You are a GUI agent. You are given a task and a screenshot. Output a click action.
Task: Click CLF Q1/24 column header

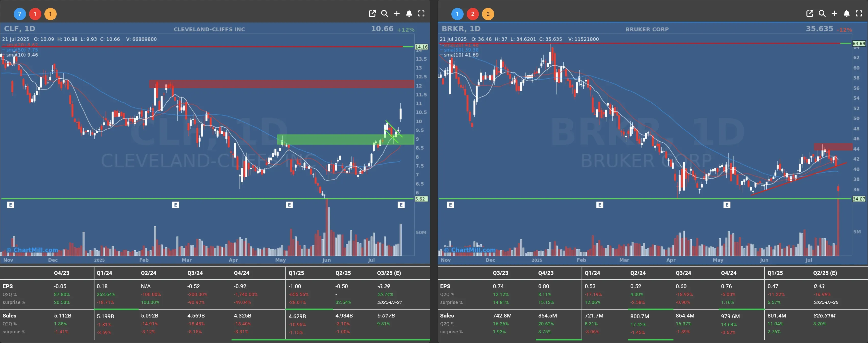click(x=104, y=273)
